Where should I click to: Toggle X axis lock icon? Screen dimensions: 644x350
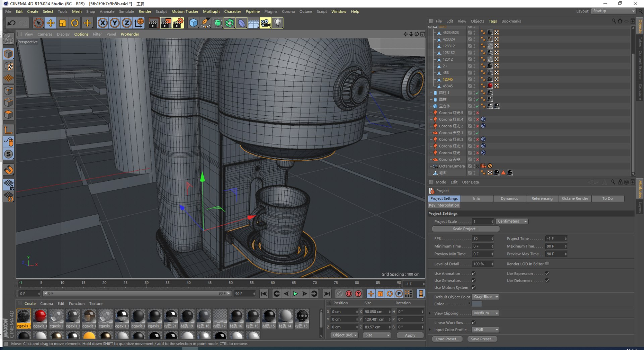click(x=103, y=23)
